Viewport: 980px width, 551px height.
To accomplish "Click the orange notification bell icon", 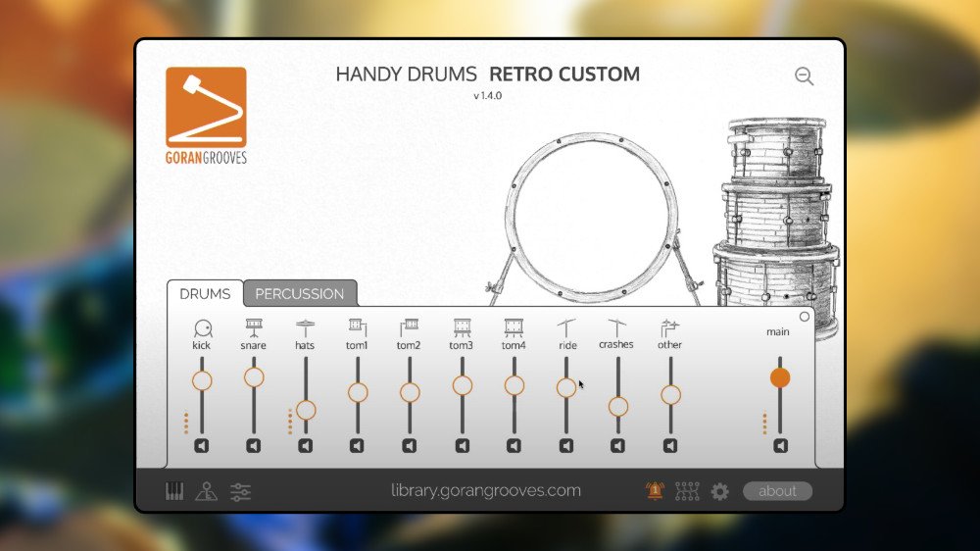I will click(655, 491).
